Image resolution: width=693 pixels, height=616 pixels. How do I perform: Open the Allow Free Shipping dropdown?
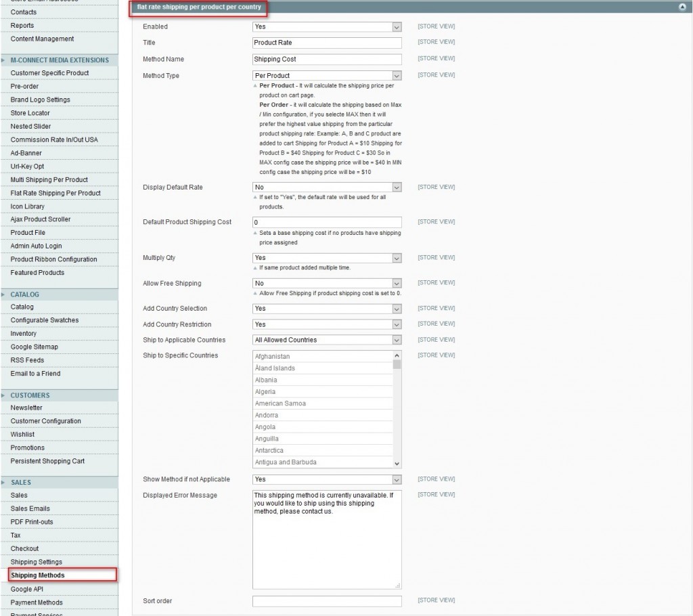click(x=327, y=284)
